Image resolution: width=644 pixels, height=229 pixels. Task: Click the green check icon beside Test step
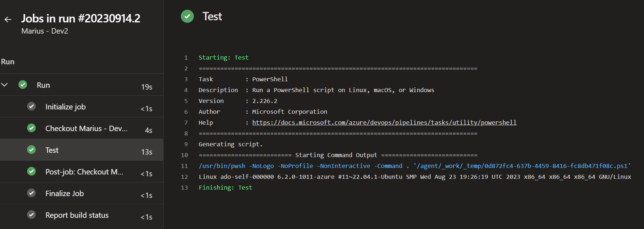[x=31, y=150]
